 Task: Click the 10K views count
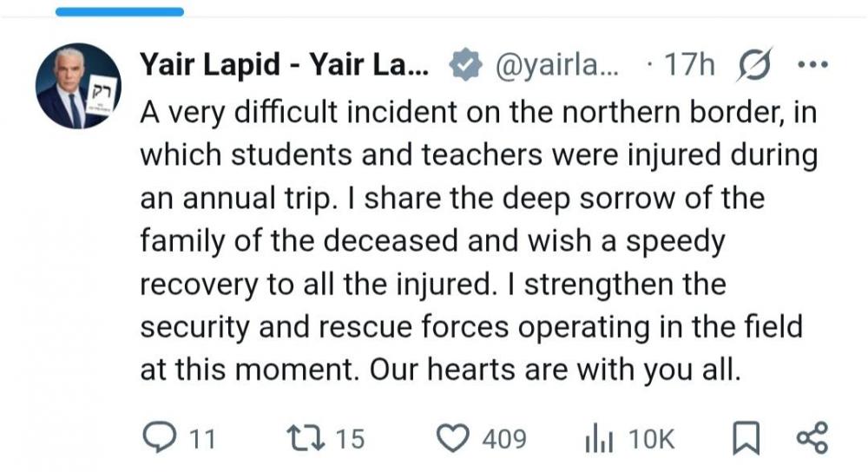[x=651, y=439]
